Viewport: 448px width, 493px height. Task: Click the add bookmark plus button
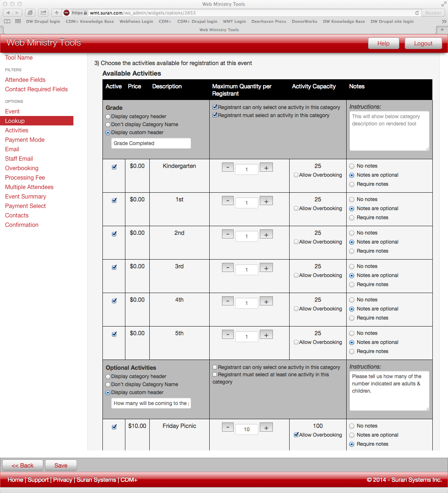pyautogui.click(x=56, y=13)
